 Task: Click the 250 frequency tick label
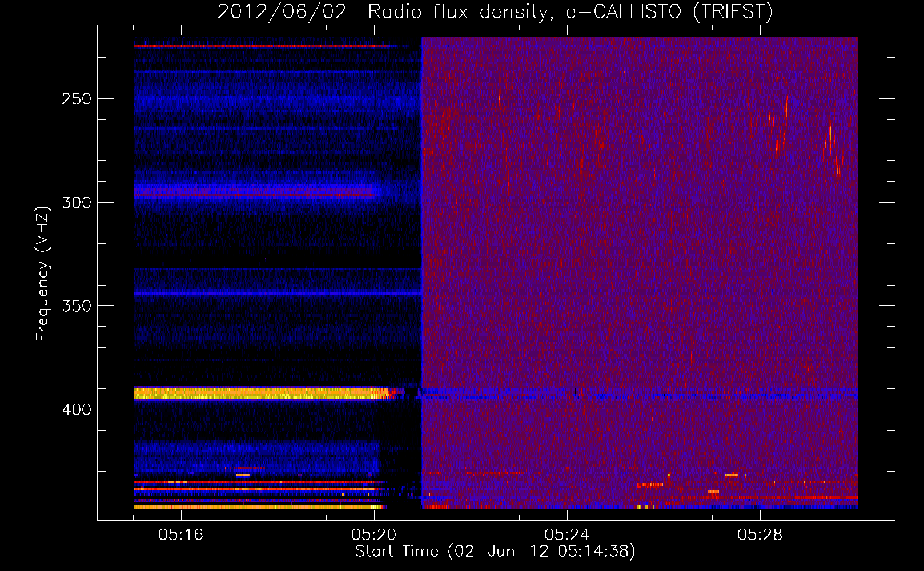pyautogui.click(x=77, y=99)
